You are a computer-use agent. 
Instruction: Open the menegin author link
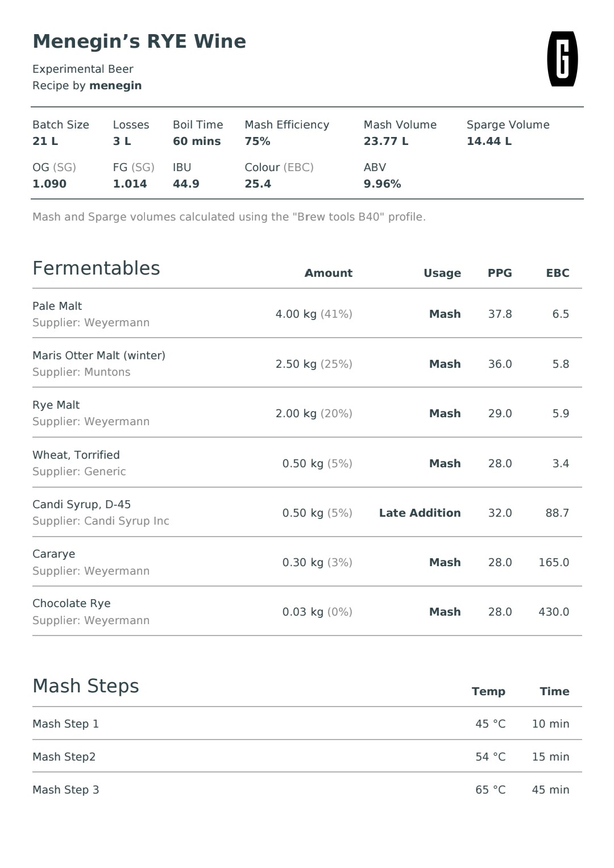[115, 86]
